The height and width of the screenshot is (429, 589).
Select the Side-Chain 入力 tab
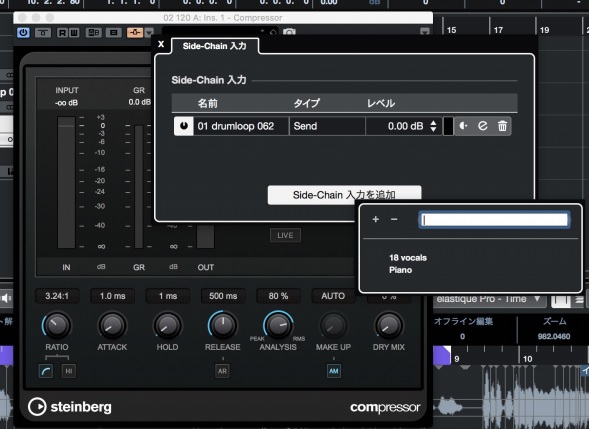click(214, 46)
